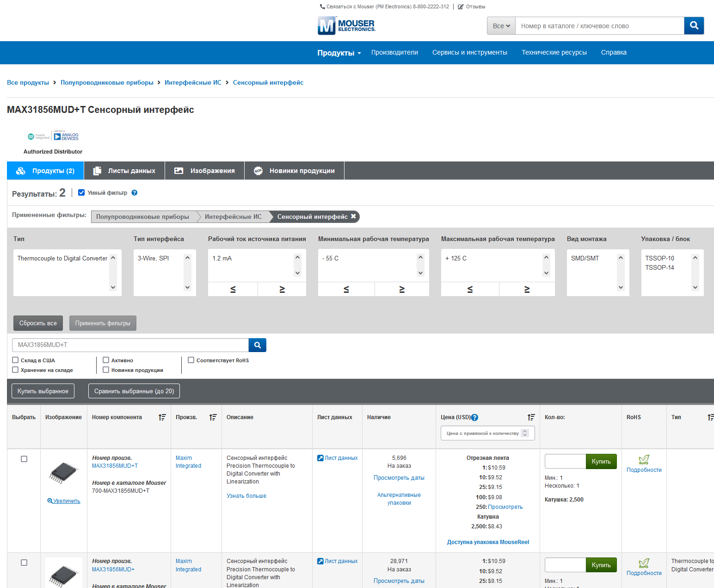Focus the main catalog search field
Viewport: 714px width, 588px height.
(x=600, y=26)
